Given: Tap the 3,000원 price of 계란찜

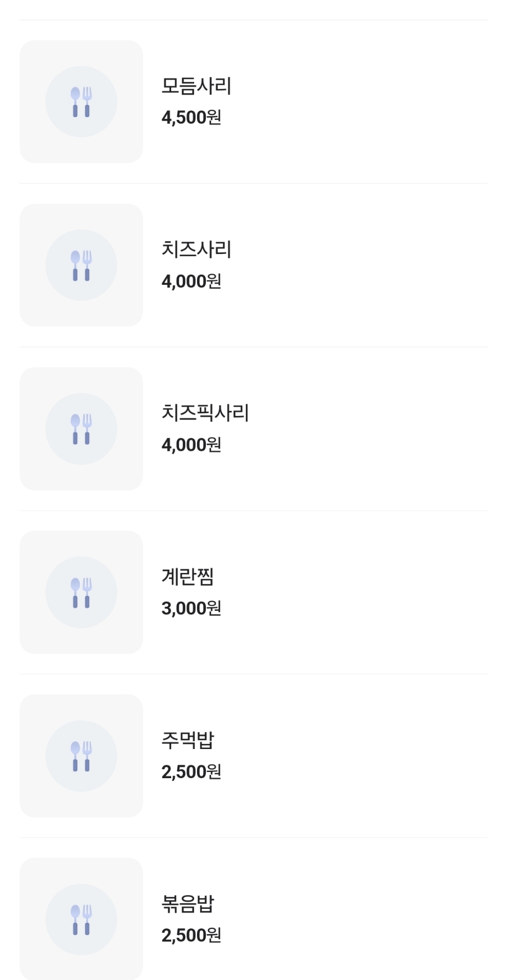Looking at the screenshot, I should [191, 608].
